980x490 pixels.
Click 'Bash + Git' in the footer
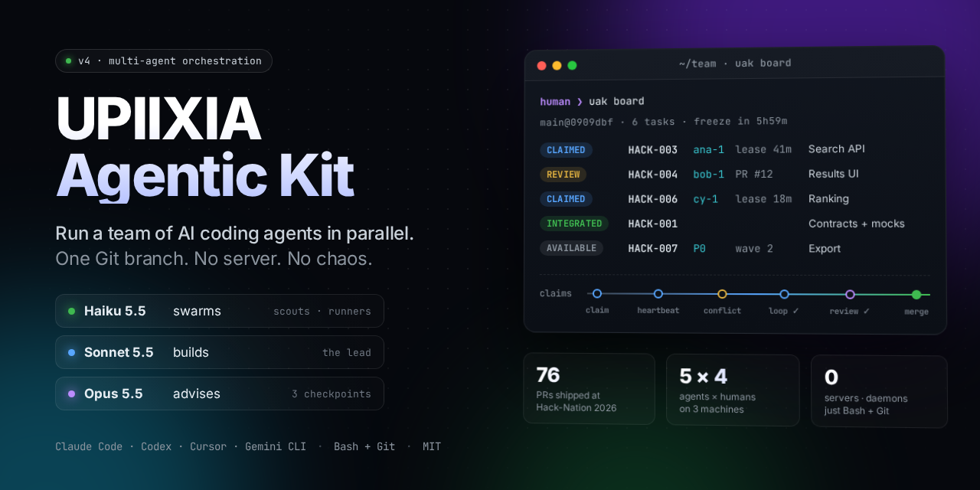[364, 446]
